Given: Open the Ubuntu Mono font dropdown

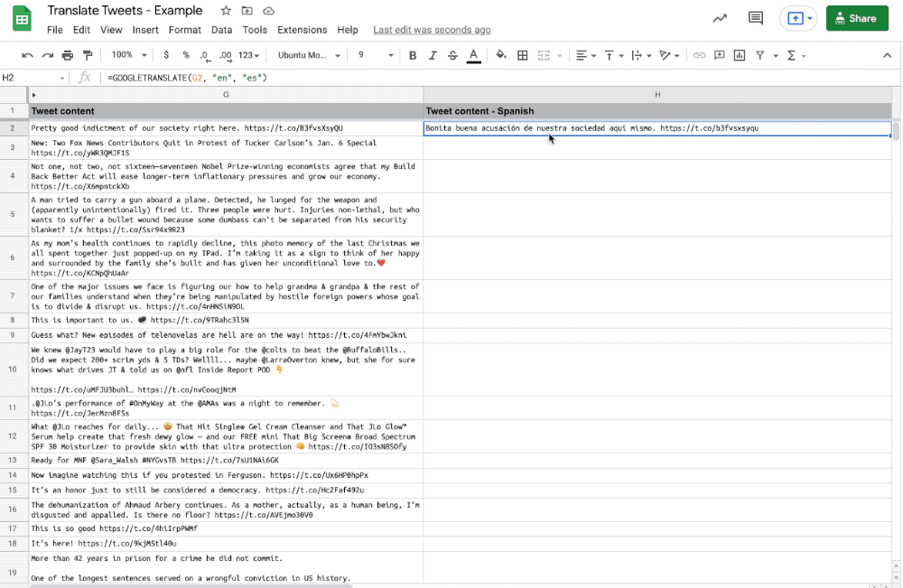Looking at the screenshot, I should click(309, 55).
